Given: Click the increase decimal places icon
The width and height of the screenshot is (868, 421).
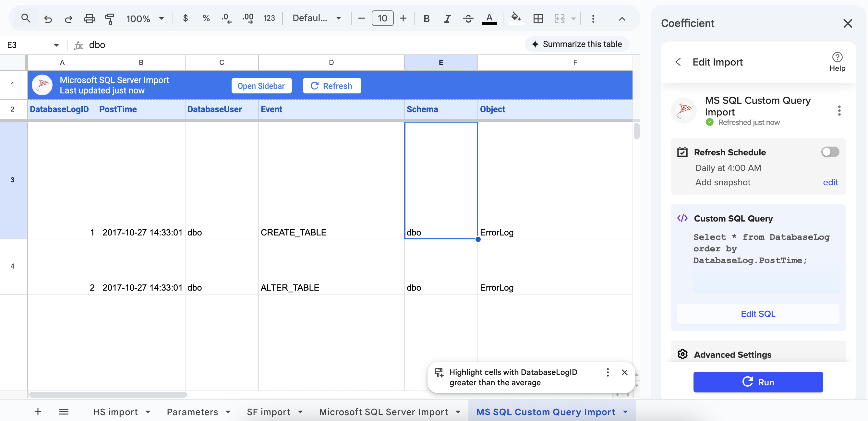Looking at the screenshot, I should pos(248,18).
